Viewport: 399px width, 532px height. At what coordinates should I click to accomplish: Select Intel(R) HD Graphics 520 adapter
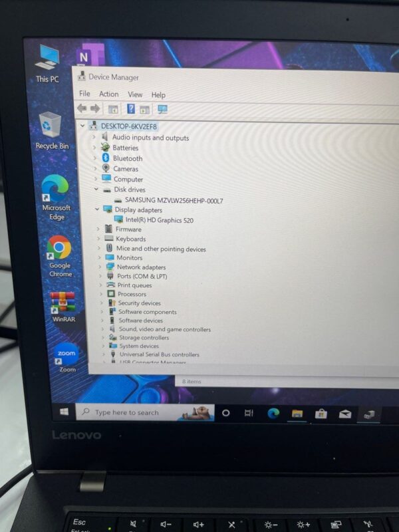tap(159, 220)
